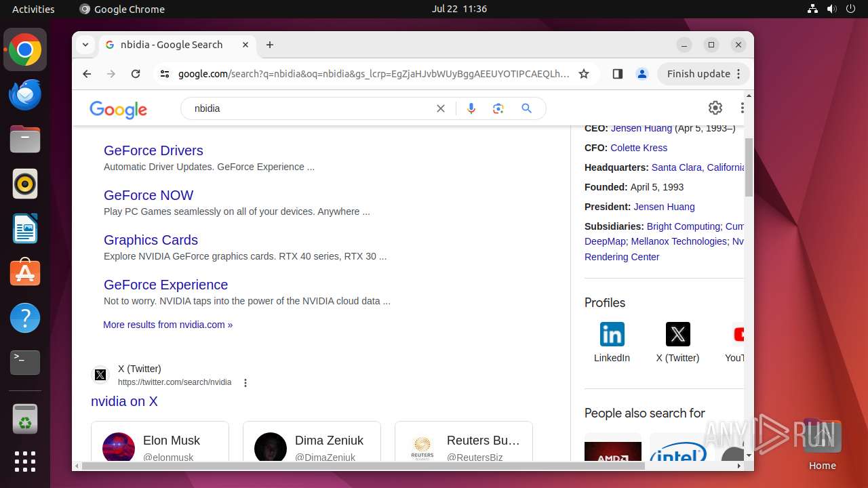Image resolution: width=868 pixels, height=488 pixels.
Task: Open Rhythmbox music player in the dock
Action: pyautogui.click(x=25, y=184)
